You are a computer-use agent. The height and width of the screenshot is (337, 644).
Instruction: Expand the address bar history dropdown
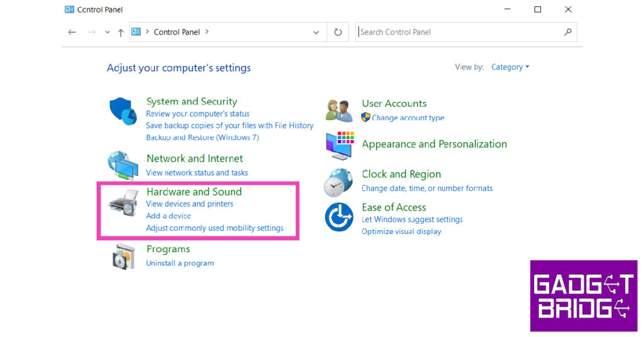pos(316,32)
